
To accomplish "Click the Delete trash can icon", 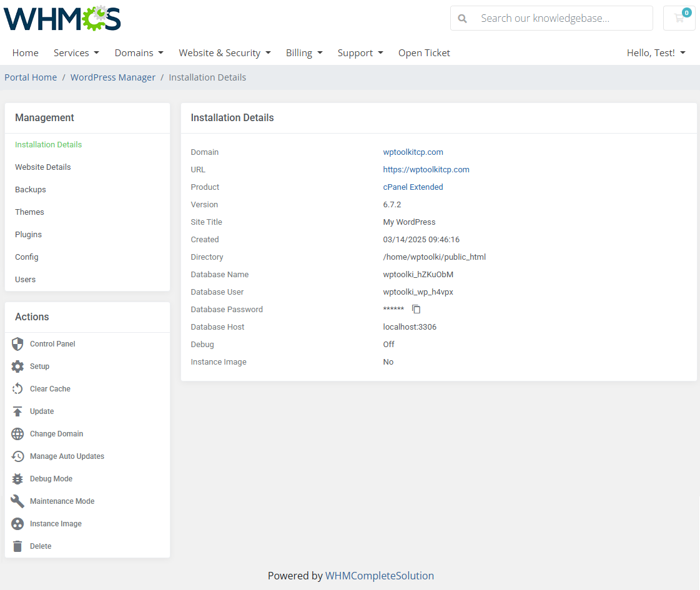I will tap(17, 546).
